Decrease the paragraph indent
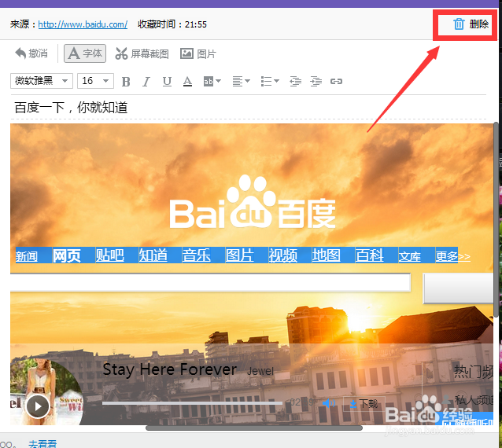 295,81
